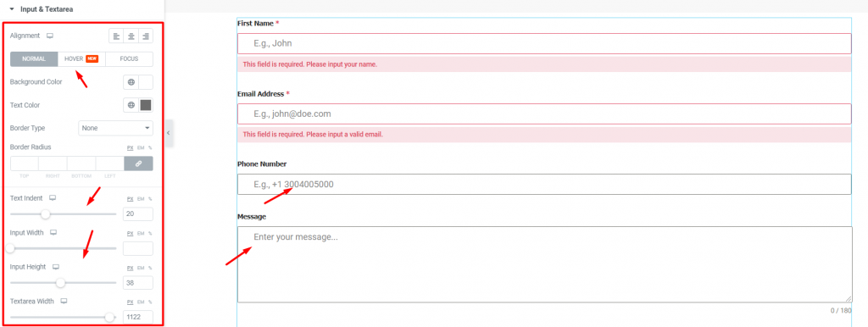Select PX unit for Text Indent
Viewport: 868px width, 327px height.
point(131,198)
